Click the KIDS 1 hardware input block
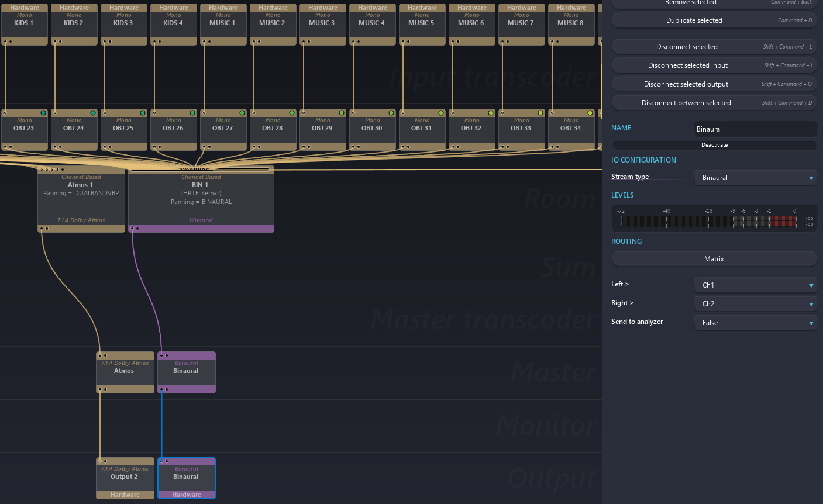This screenshot has width=823, height=504. (24, 23)
